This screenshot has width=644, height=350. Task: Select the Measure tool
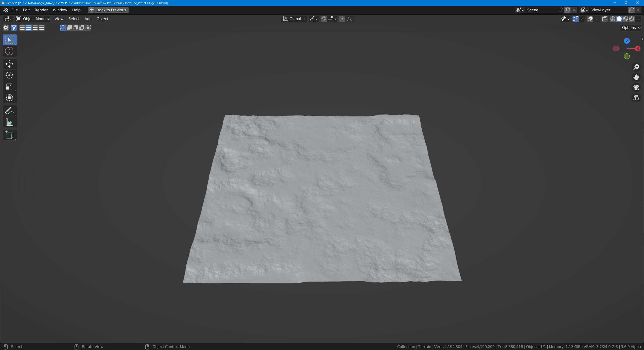[9, 122]
